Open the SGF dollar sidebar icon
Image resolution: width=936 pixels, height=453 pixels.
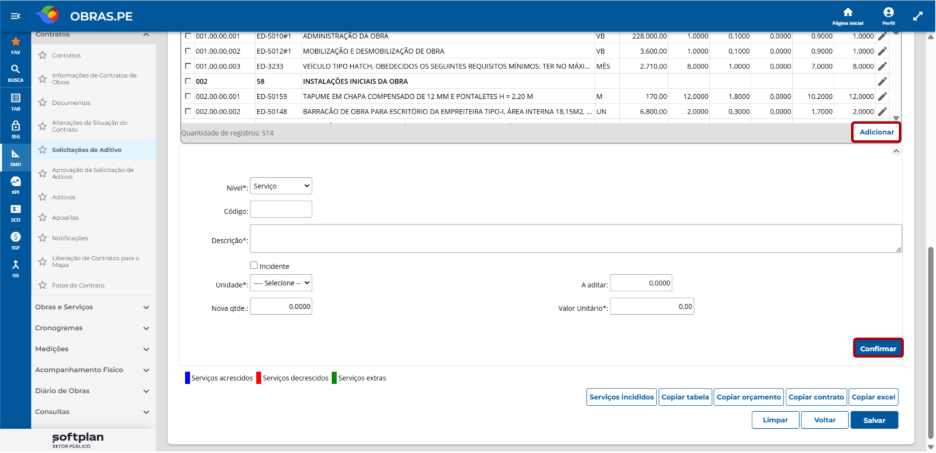[16, 241]
